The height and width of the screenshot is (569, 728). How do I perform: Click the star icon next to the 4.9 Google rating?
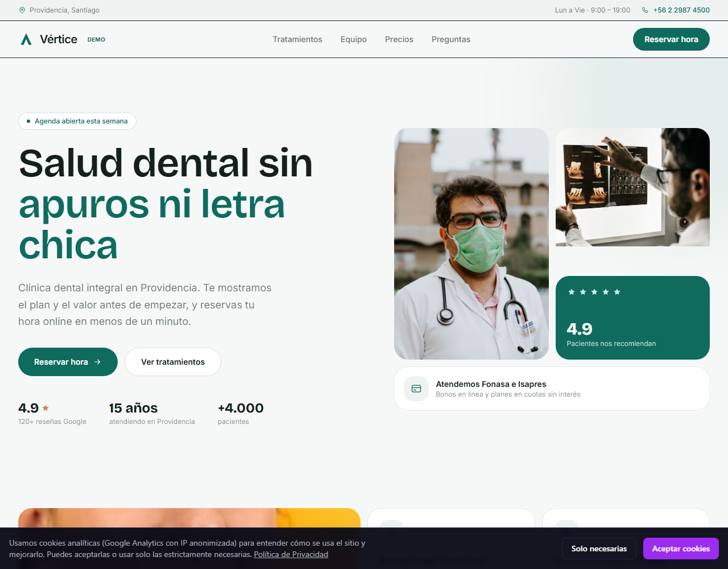click(45, 408)
